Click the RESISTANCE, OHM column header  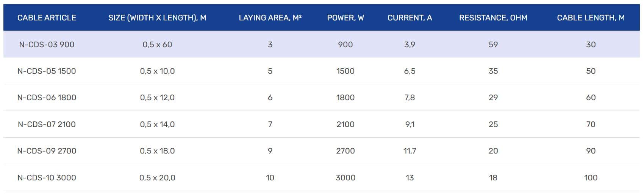click(x=493, y=18)
